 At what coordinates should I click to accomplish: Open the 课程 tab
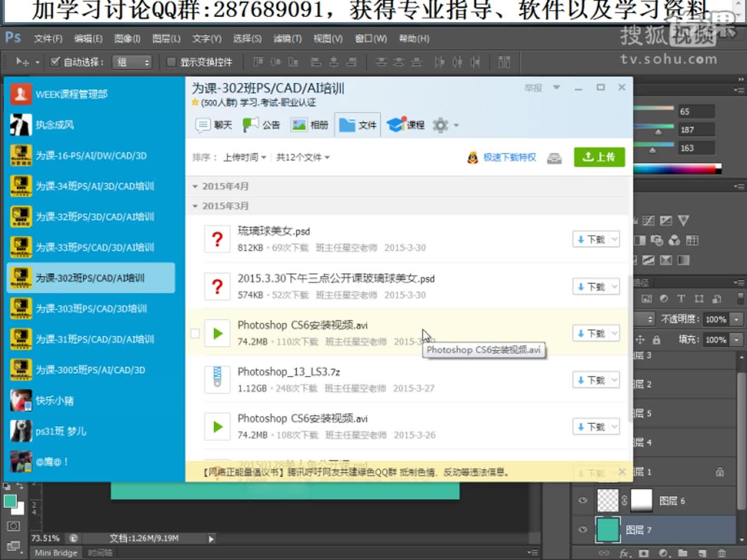406,125
